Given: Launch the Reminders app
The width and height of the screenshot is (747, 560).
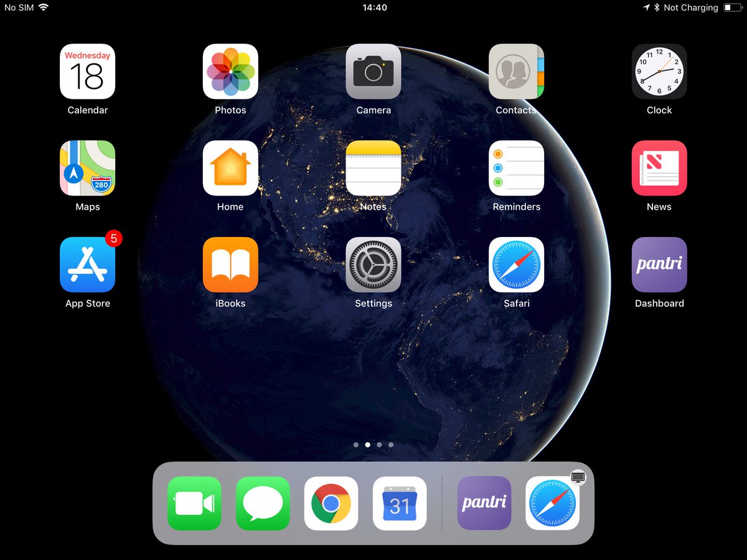Looking at the screenshot, I should click(517, 168).
